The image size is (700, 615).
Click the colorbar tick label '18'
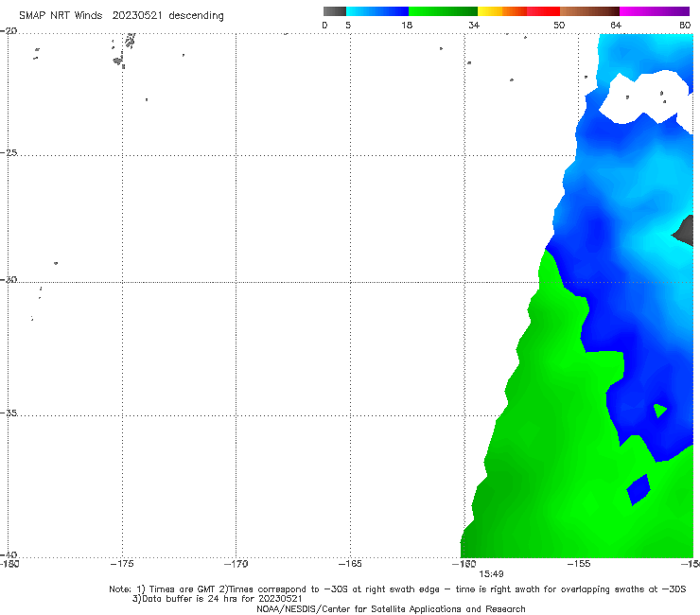coord(407,25)
